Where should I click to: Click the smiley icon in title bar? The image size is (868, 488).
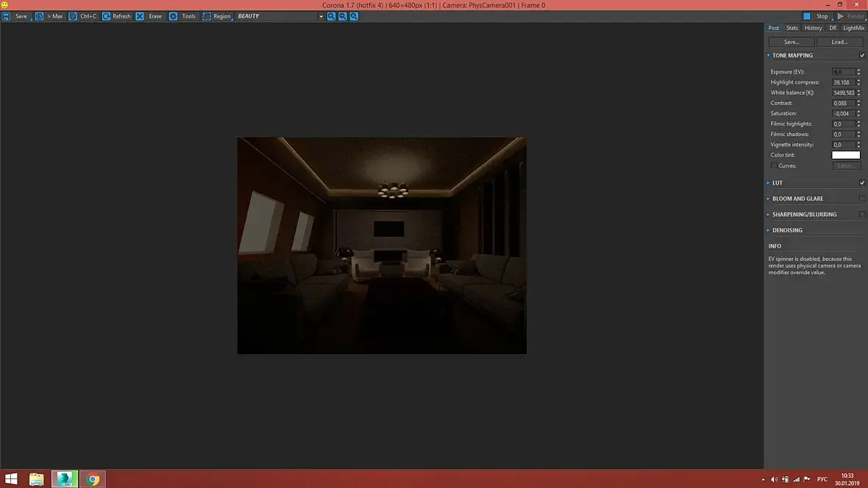tap(4, 4)
